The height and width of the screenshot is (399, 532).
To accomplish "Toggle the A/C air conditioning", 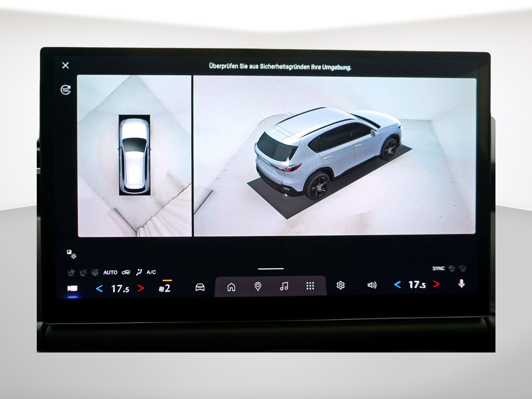I will 151,272.
